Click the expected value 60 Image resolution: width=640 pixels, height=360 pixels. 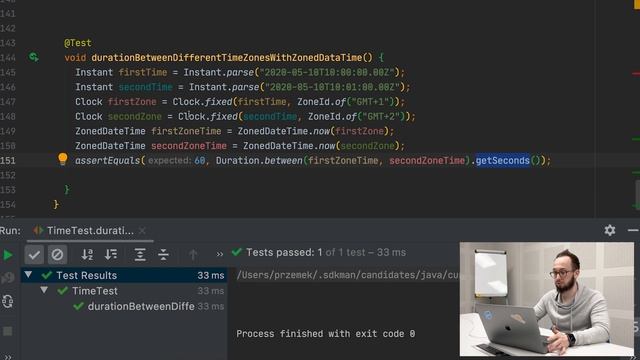pos(200,160)
